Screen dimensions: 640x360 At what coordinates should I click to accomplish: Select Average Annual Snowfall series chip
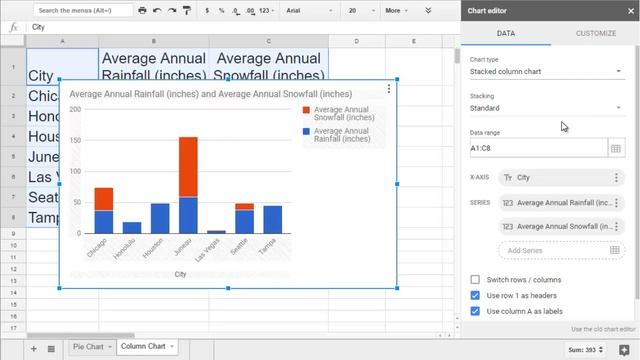click(562, 227)
